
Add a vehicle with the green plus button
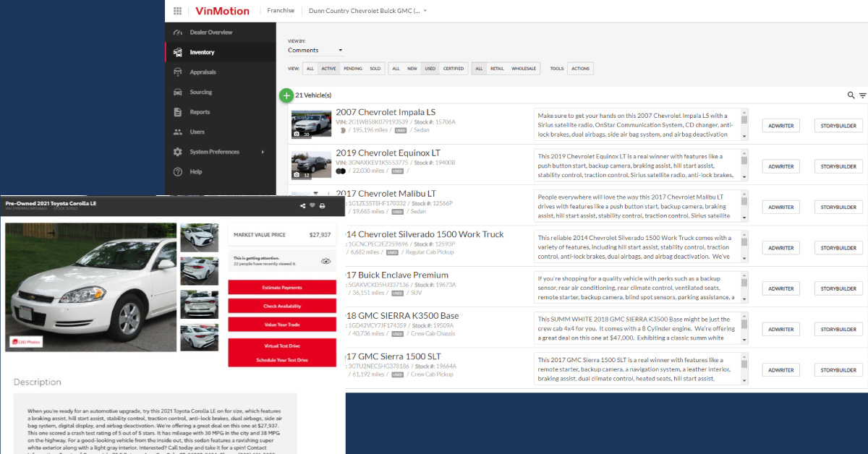286,95
